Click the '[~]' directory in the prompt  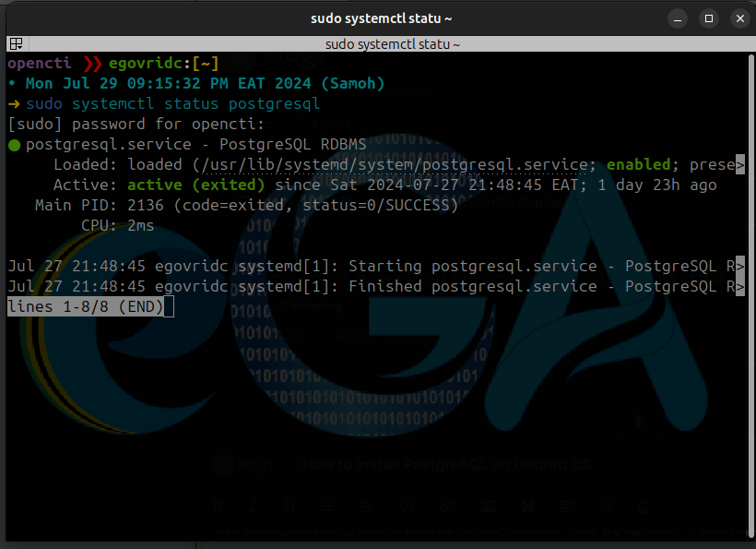tap(205, 64)
